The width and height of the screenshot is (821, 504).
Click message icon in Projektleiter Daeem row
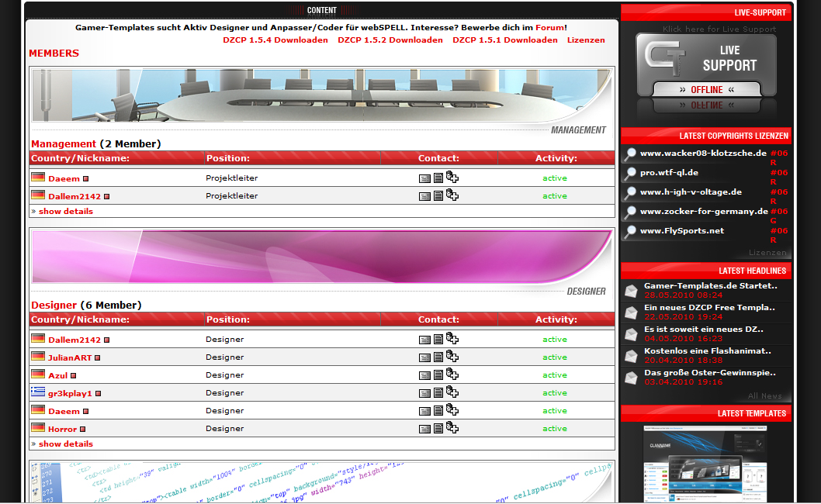click(424, 179)
